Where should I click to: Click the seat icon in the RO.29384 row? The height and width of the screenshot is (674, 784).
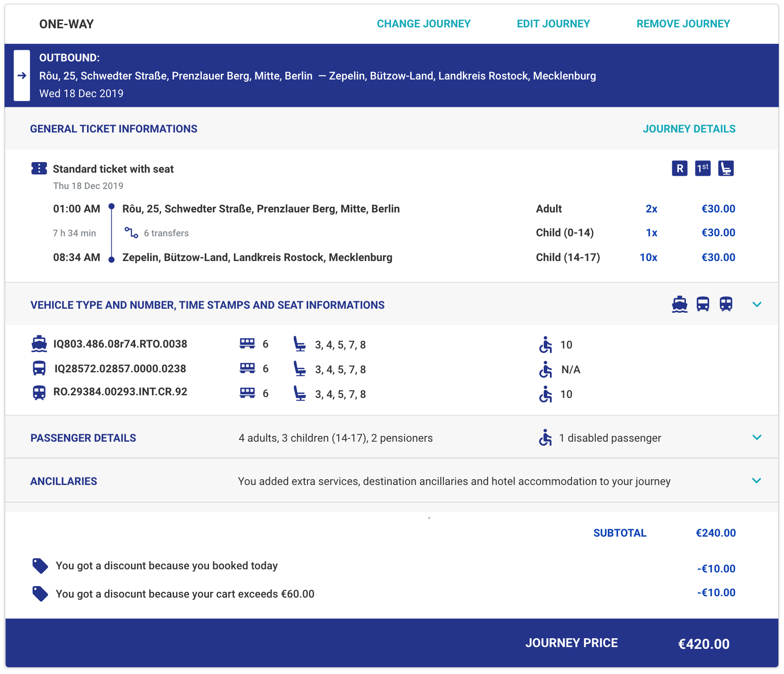click(x=300, y=394)
